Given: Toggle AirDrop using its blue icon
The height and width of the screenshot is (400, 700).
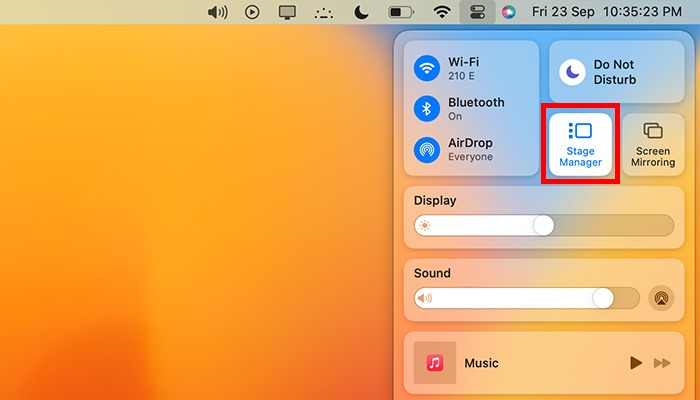Looking at the screenshot, I should click(x=427, y=150).
